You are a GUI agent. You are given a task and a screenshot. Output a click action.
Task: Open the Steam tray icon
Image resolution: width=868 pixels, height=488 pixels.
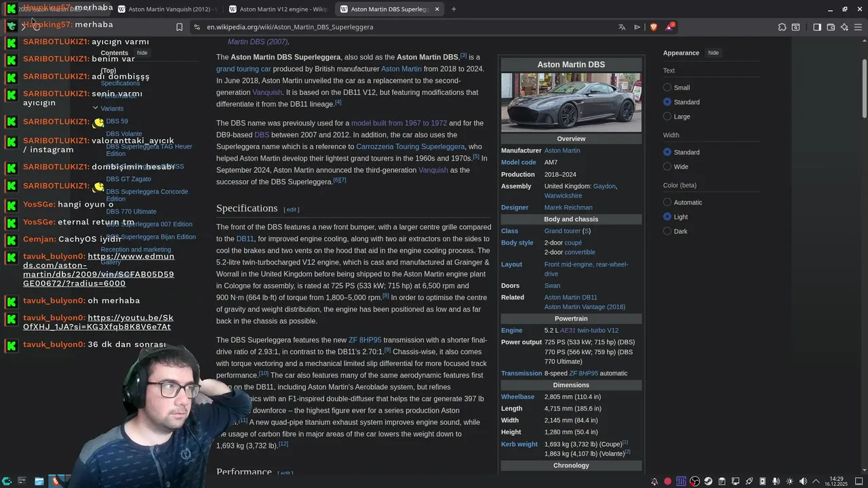(708, 481)
